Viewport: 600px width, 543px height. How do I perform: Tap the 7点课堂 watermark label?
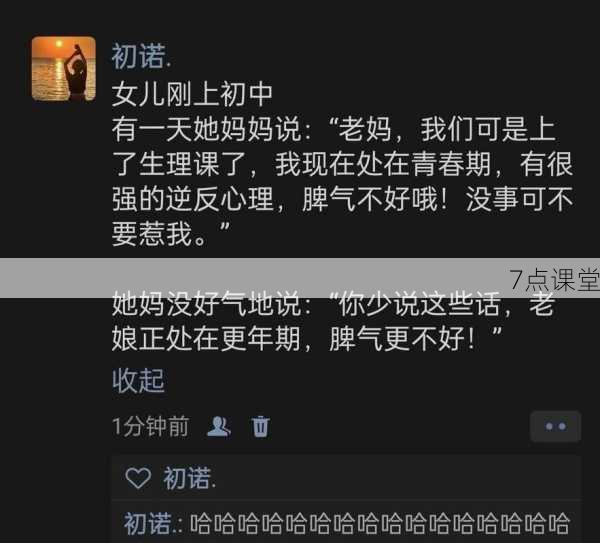coord(554,280)
